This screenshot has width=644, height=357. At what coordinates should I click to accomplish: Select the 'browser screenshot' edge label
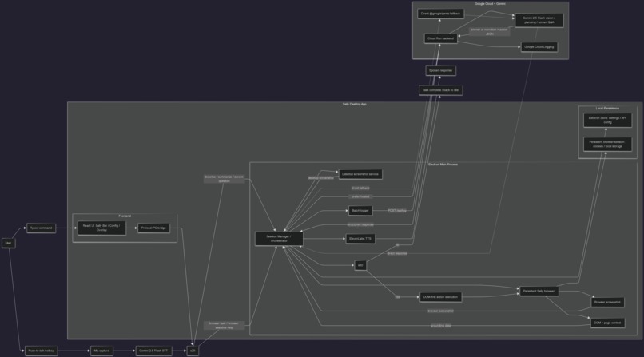tap(441, 311)
